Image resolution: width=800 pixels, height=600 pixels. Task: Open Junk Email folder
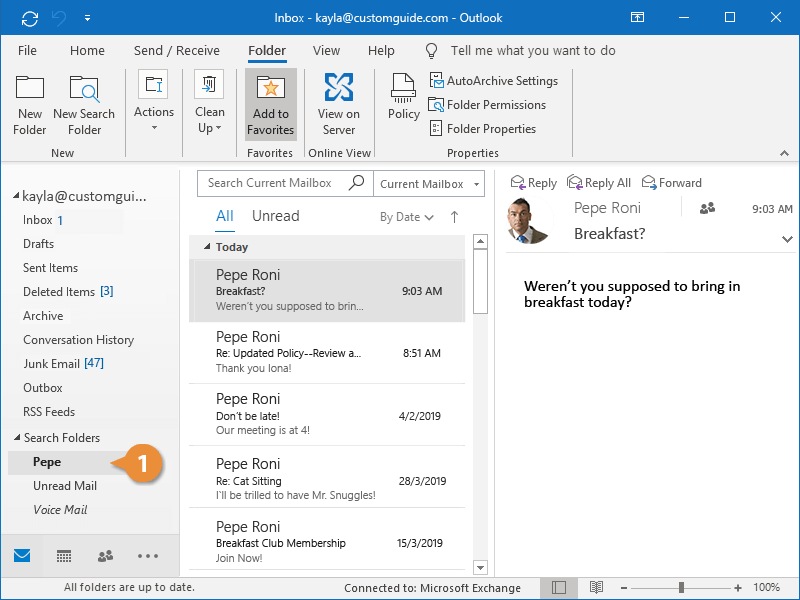[x=63, y=364]
